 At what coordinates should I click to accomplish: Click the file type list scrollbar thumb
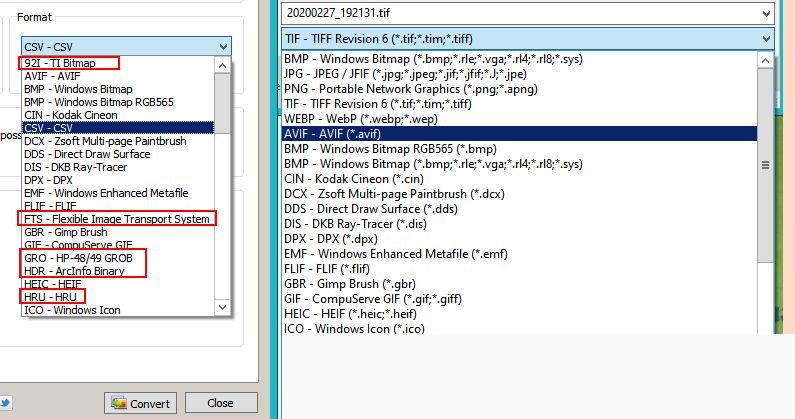[x=766, y=165]
